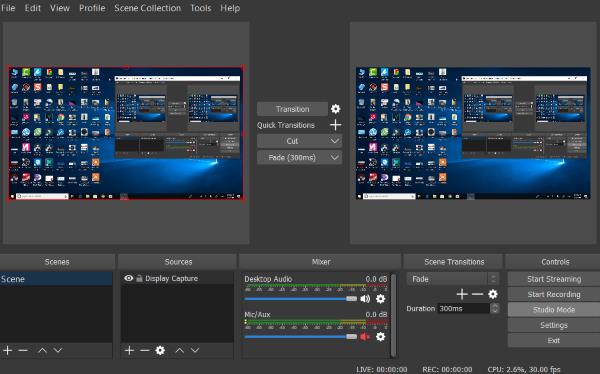Remove selected scene with minus icon
This screenshot has height=374, width=600.
[23, 350]
